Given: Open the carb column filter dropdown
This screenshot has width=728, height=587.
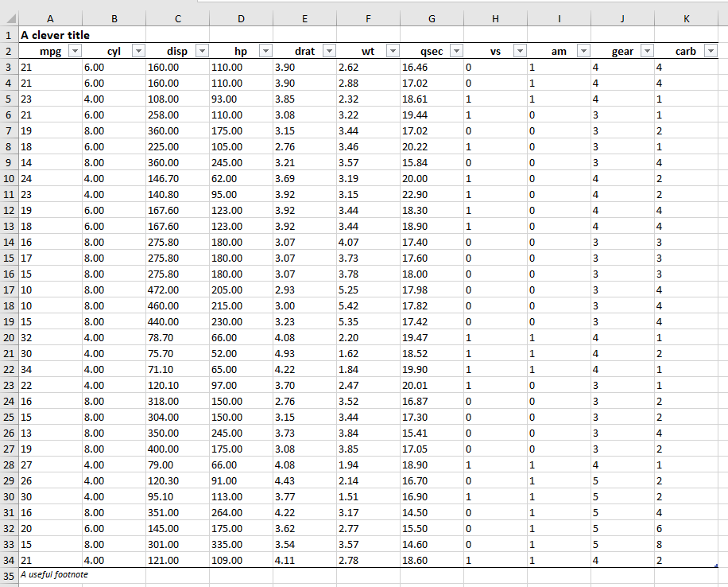Looking at the screenshot, I should pyautogui.click(x=711, y=51).
